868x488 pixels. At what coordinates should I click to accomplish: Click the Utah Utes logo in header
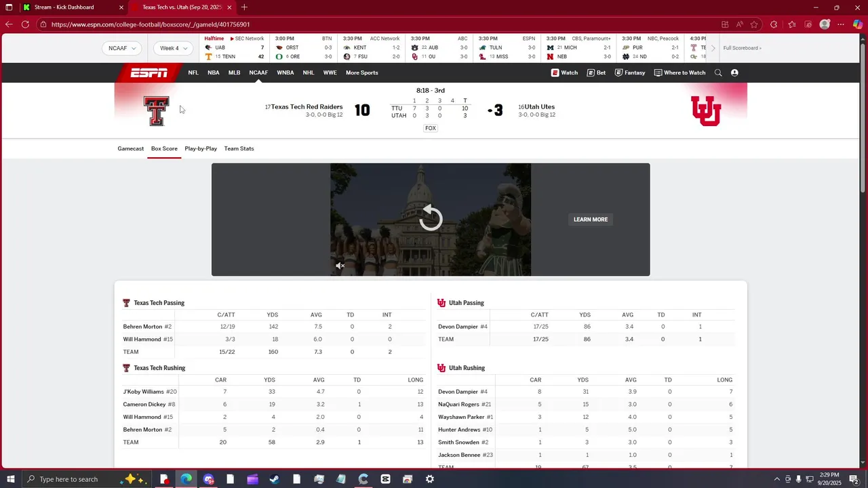pyautogui.click(x=706, y=110)
